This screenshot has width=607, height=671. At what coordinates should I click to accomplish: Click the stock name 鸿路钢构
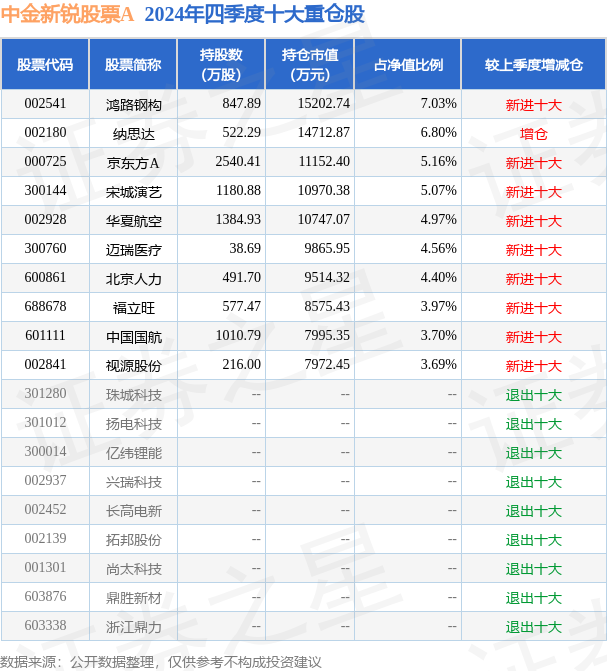coord(134,105)
